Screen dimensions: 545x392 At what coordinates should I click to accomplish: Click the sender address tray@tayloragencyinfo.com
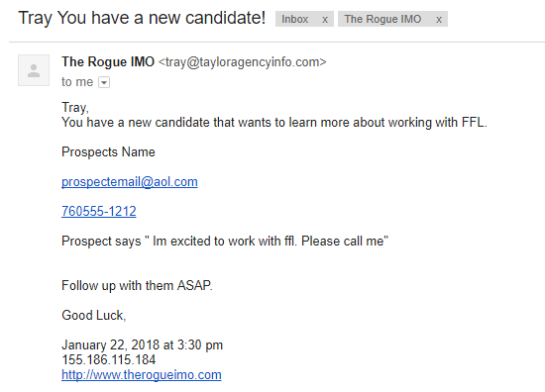(x=242, y=62)
